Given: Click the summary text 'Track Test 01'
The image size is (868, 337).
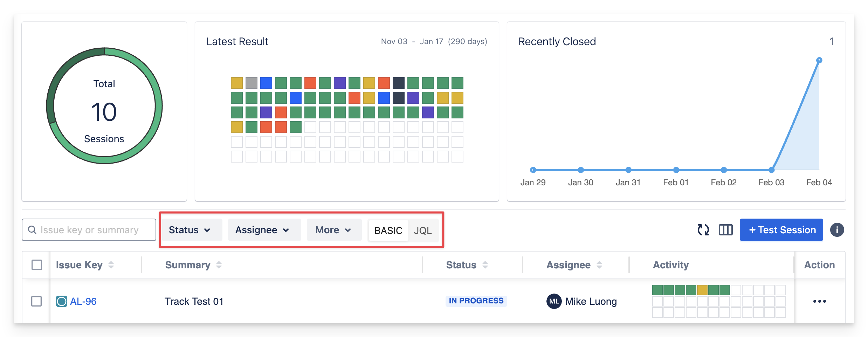Looking at the screenshot, I should coord(194,301).
